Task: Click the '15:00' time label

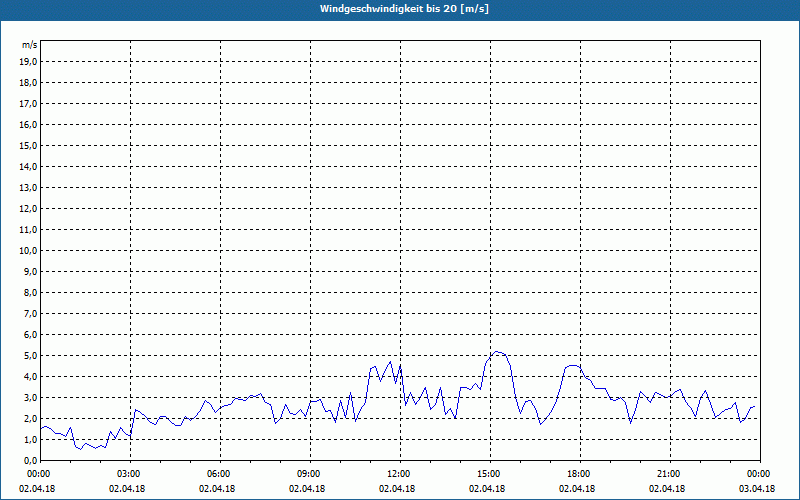Action: coord(491,474)
